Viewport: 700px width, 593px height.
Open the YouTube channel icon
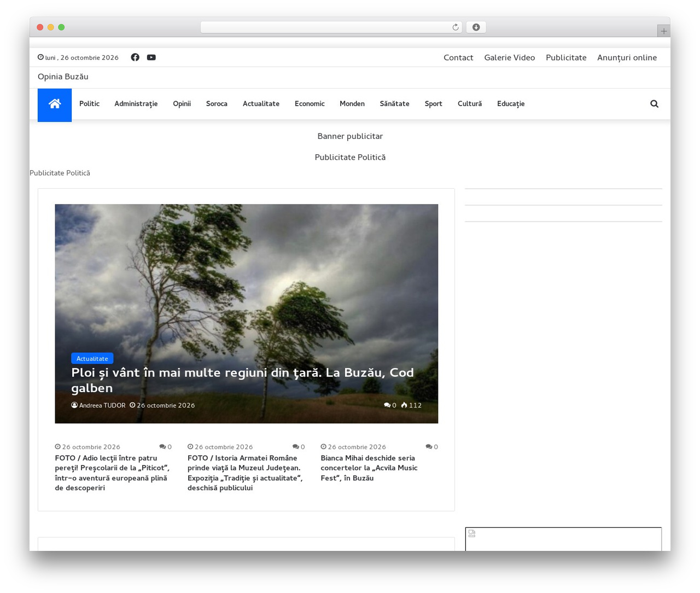coord(151,57)
